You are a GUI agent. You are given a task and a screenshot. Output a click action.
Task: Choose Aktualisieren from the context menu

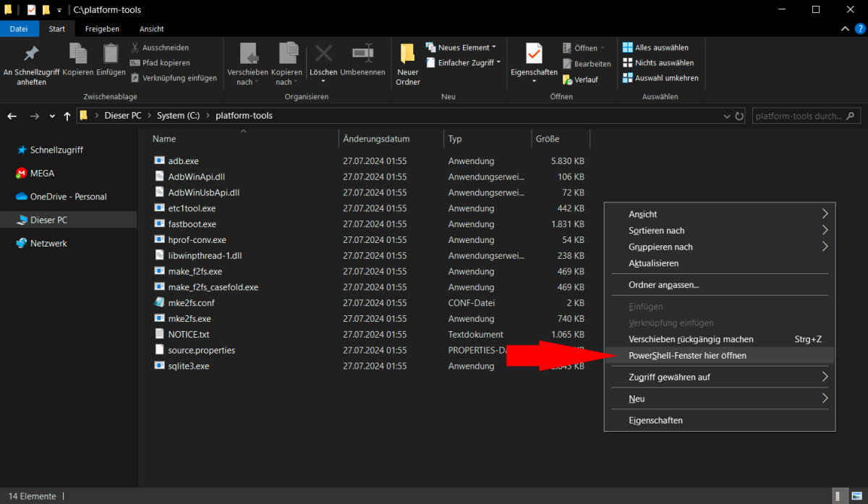720,263
